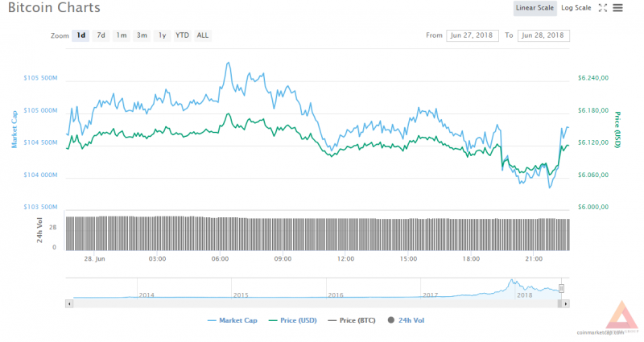This screenshot has height=342, width=644.
Task: Click the 21:00 time axis label
Action: [534, 259]
